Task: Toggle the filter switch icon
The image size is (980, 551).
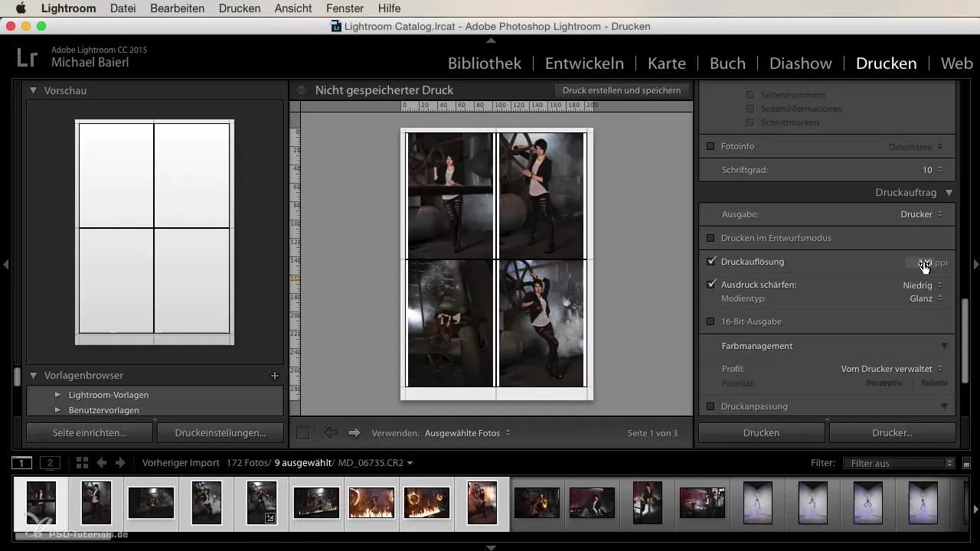Action: pos(966,463)
